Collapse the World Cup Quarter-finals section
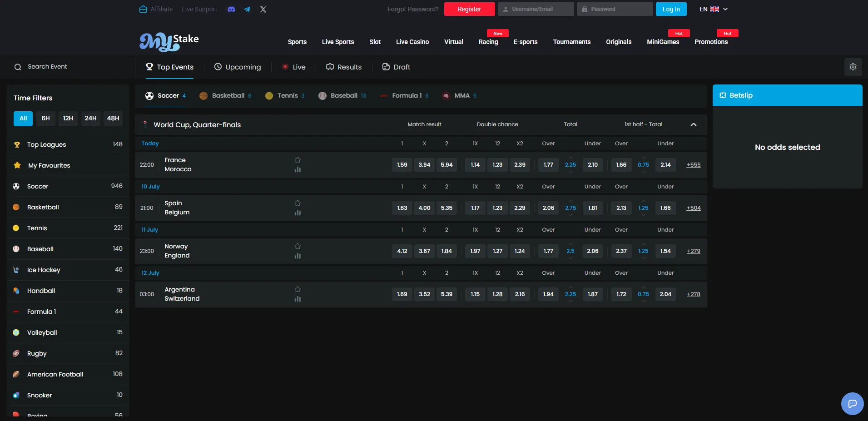868x421 pixels. (694, 124)
